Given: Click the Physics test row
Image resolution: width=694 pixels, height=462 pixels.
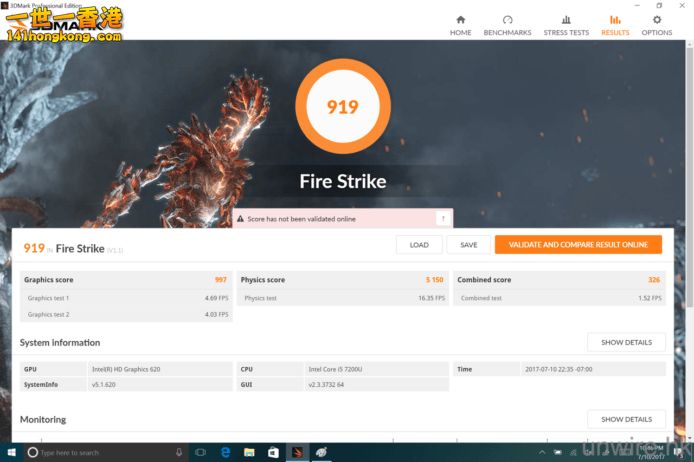Looking at the screenshot, I should point(343,298).
